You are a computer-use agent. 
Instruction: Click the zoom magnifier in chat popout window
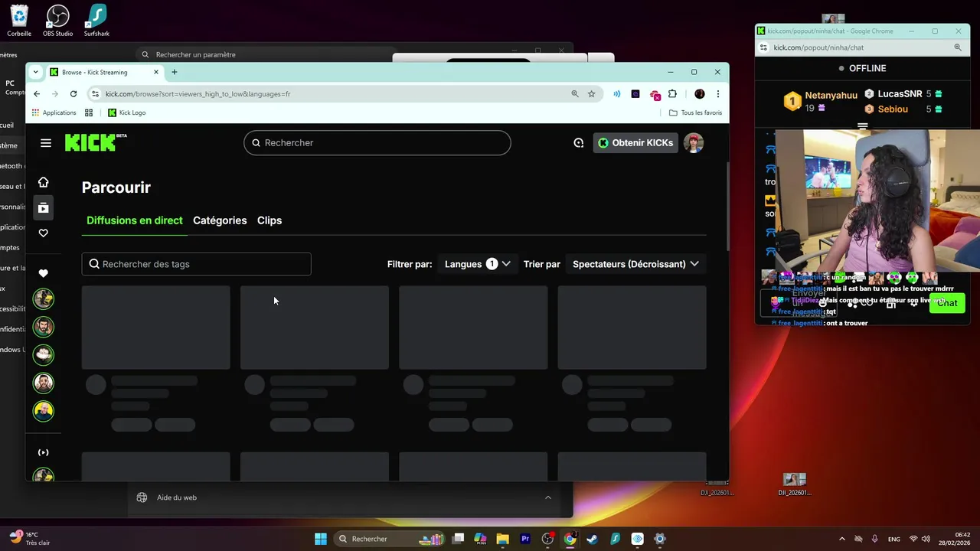pos(958,47)
